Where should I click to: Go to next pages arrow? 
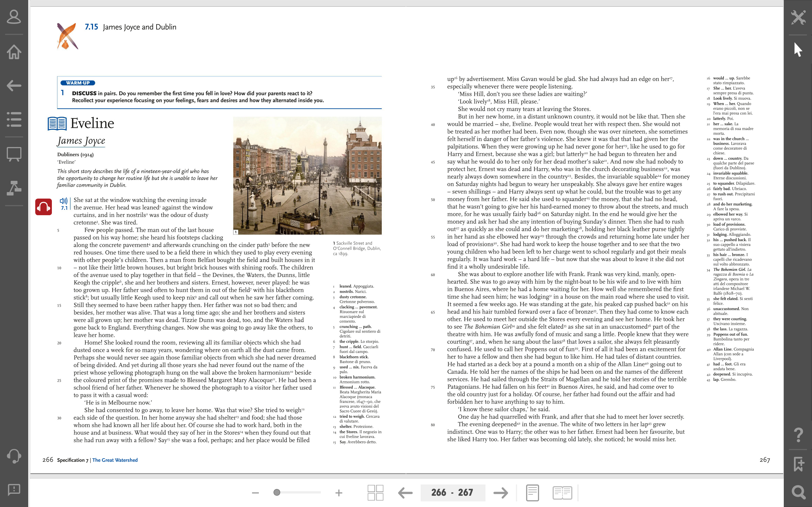pyautogui.click(x=501, y=493)
